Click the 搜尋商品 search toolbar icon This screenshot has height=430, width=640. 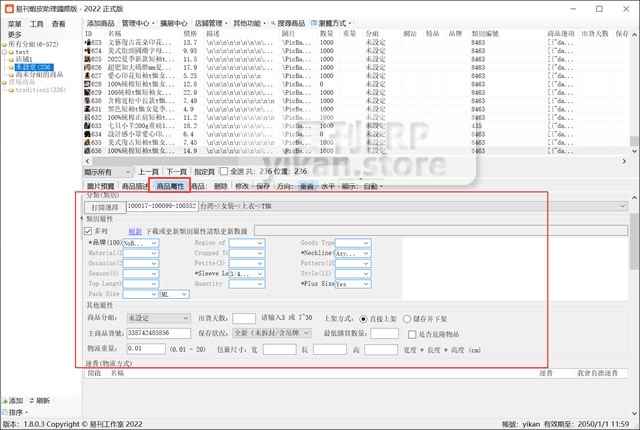[x=269, y=22]
